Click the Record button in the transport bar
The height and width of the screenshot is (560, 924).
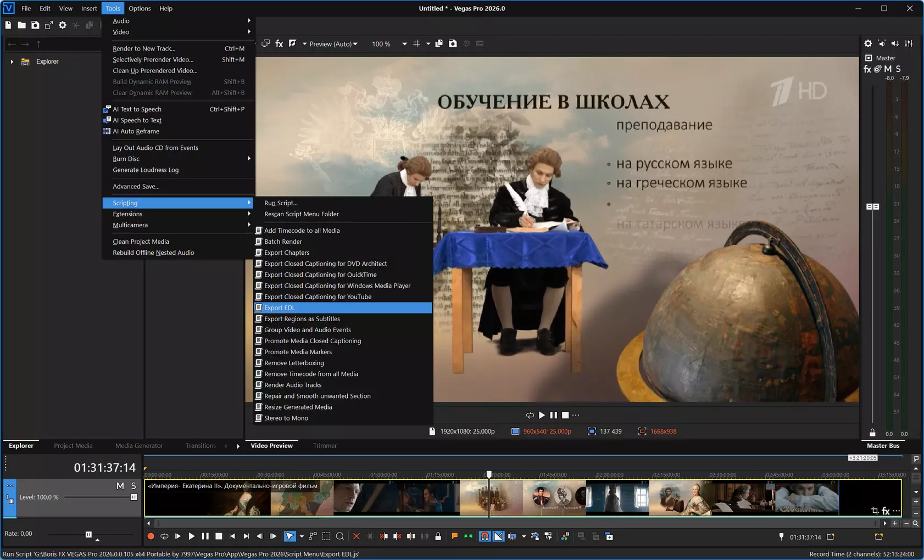pyautogui.click(x=151, y=536)
